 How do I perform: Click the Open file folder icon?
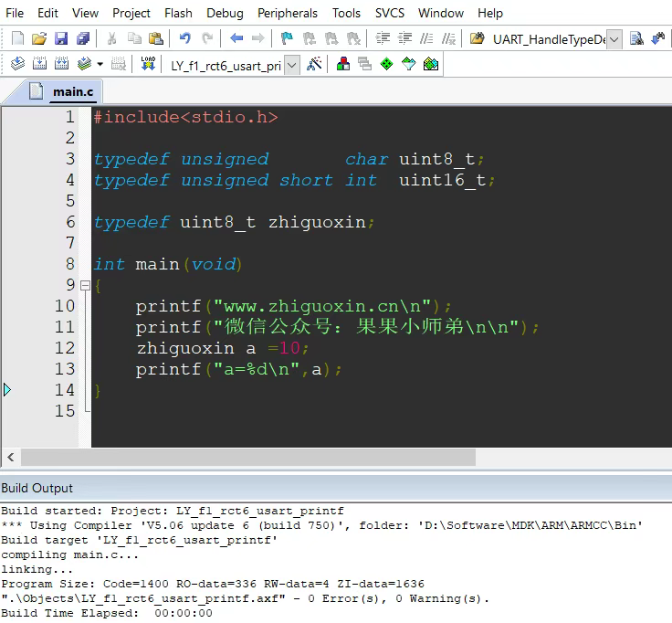point(39,38)
